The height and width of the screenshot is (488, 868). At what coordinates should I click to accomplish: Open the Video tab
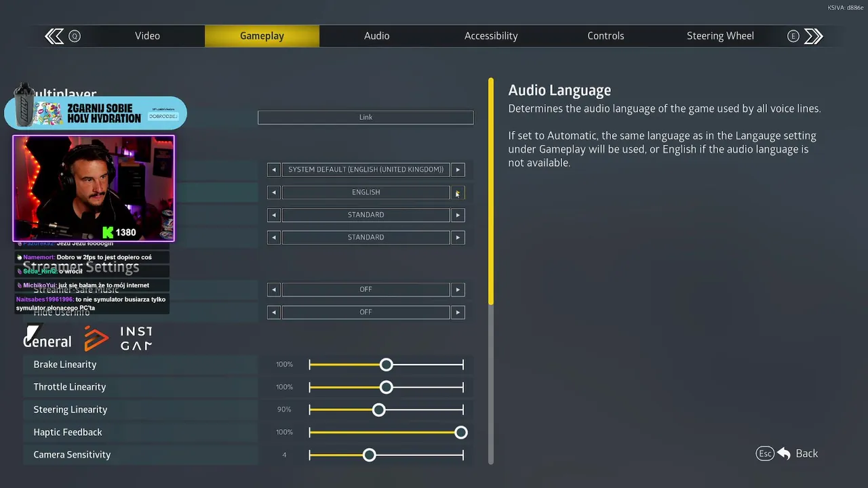tap(147, 36)
